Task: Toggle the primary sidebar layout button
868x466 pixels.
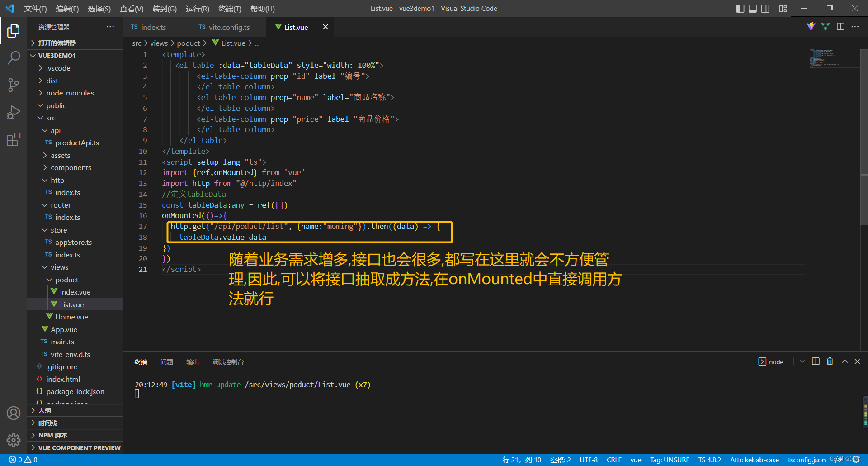Action: pyautogui.click(x=740, y=9)
